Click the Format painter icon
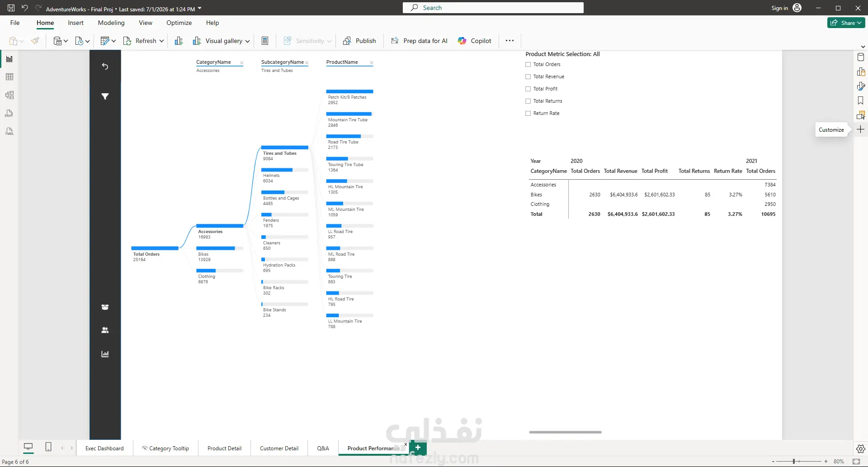 tap(35, 41)
